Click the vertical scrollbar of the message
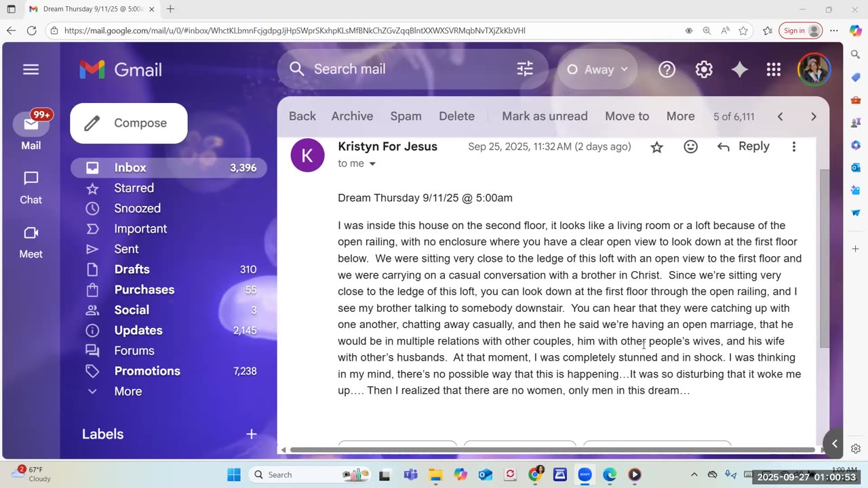 824,258
